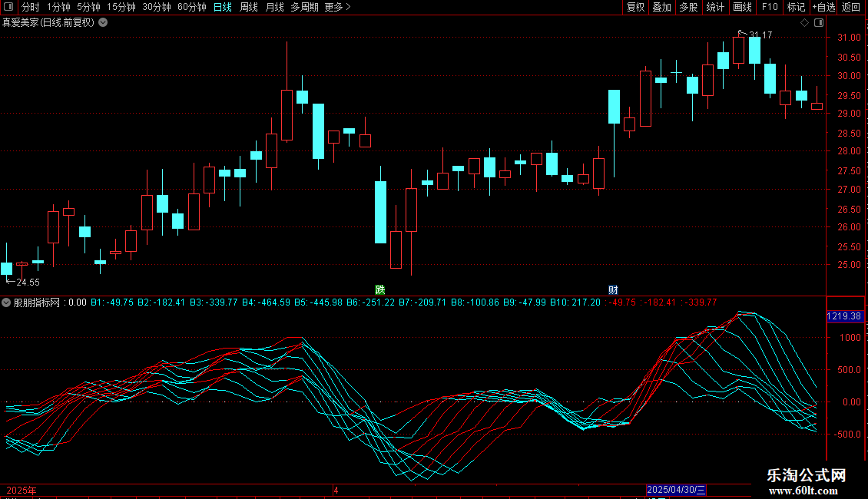
Task: Toggle the side panel icon in chart header
Action: tap(819, 23)
